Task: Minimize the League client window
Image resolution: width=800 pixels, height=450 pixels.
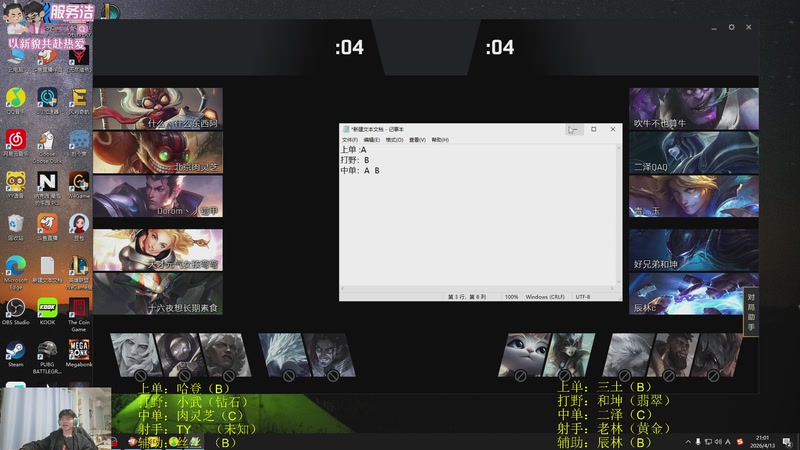Action: pos(714,28)
